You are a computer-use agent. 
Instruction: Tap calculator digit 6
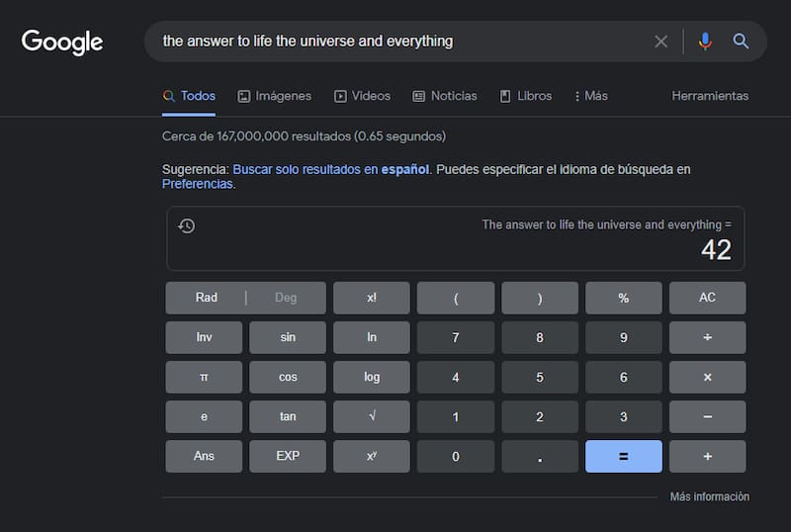tap(624, 377)
